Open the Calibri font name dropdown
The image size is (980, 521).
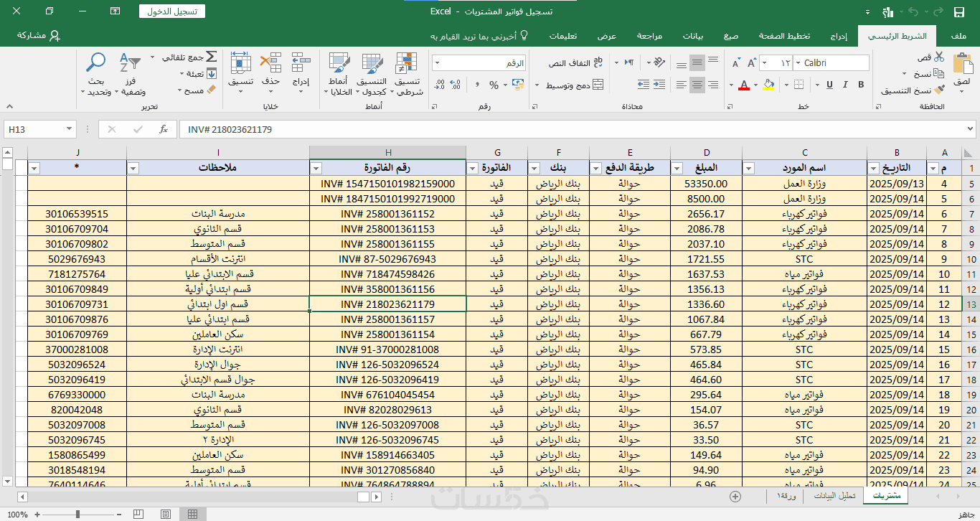tap(797, 63)
